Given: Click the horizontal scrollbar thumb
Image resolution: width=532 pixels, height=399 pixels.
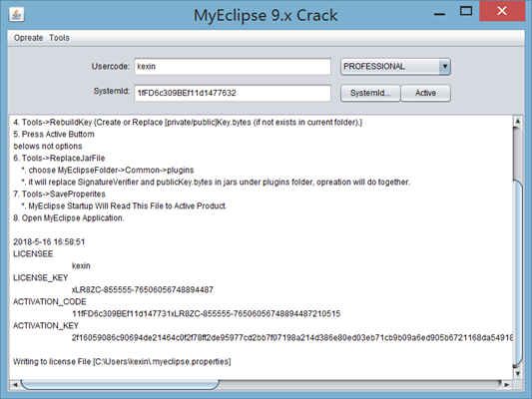Looking at the screenshot, I should coord(120,385).
